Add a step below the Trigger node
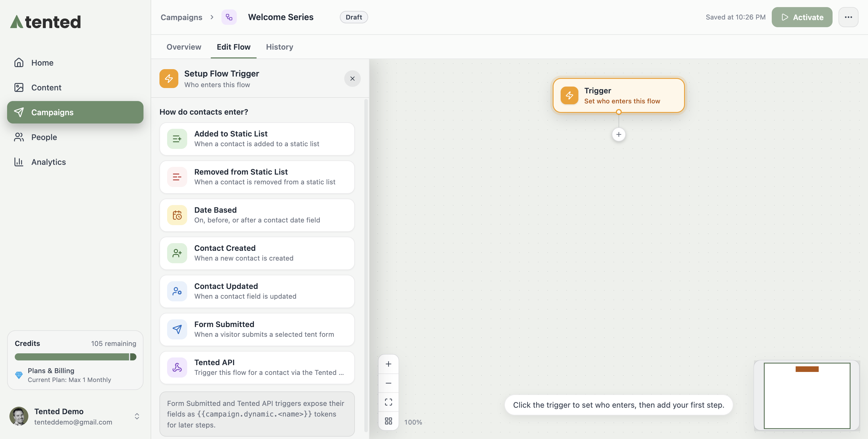Image resolution: width=868 pixels, height=439 pixels. [x=619, y=134]
